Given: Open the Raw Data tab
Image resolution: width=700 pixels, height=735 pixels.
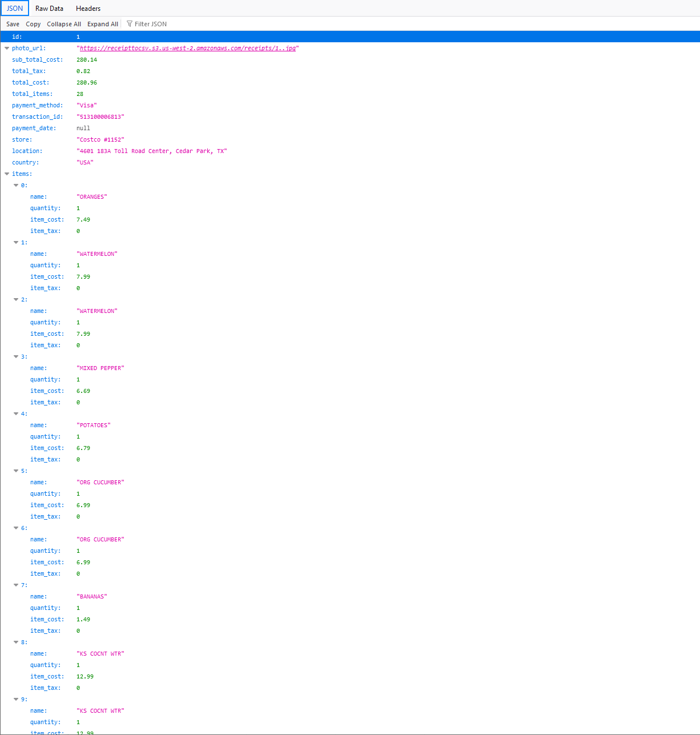Looking at the screenshot, I should pyautogui.click(x=49, y=9).
